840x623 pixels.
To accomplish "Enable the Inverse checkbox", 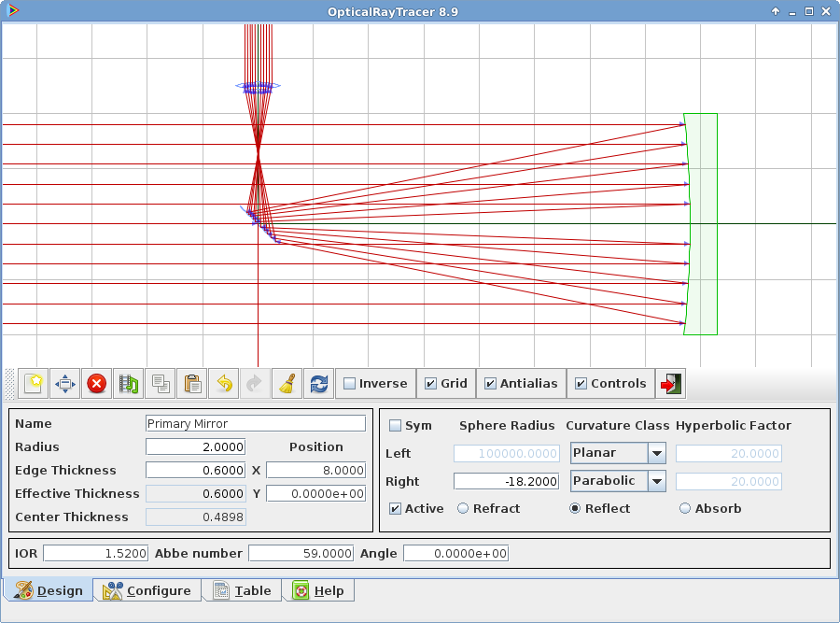I will 350,384.
